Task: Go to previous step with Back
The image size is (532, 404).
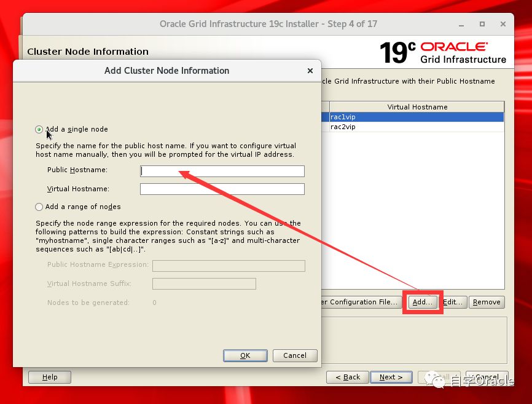Action: coord(348,377)
